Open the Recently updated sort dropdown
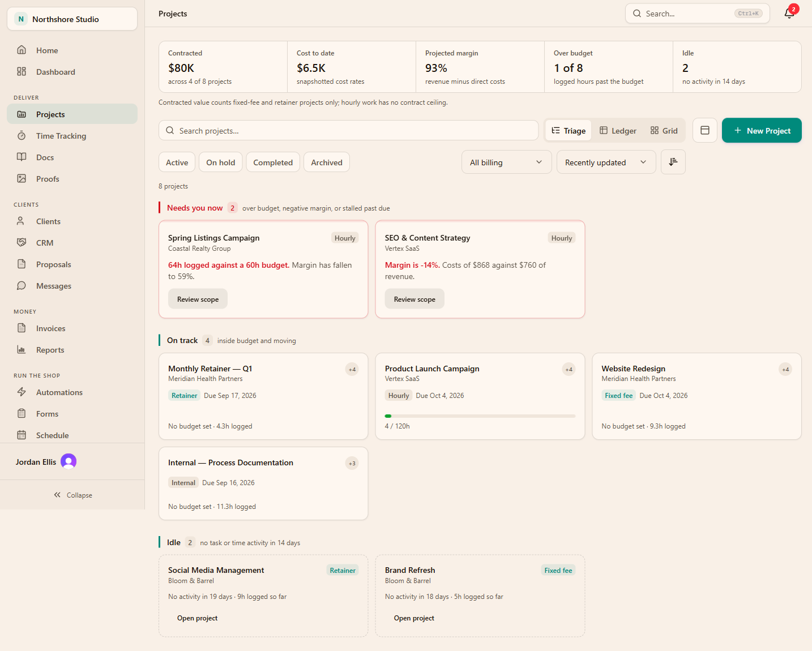The width and height of the screenshot is (812, 651). coord(606,162)
